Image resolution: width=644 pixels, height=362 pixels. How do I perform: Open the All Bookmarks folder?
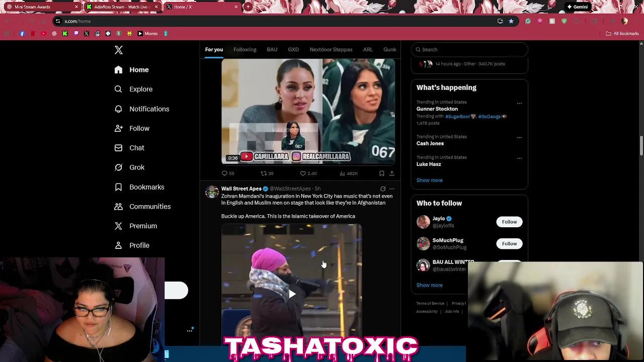622,34
